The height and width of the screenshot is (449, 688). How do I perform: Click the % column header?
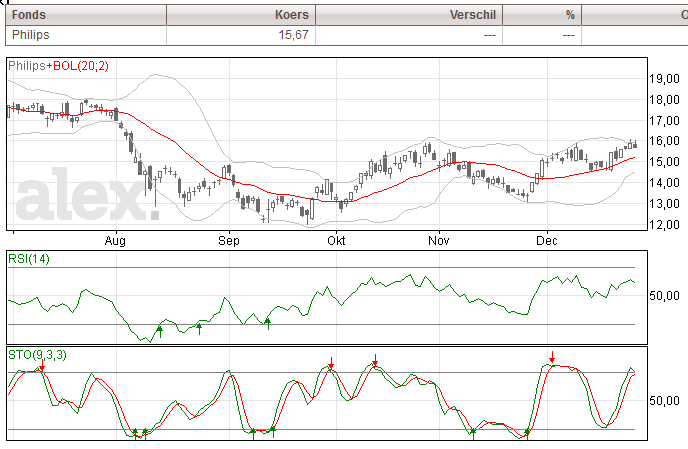tap(542, 15)
